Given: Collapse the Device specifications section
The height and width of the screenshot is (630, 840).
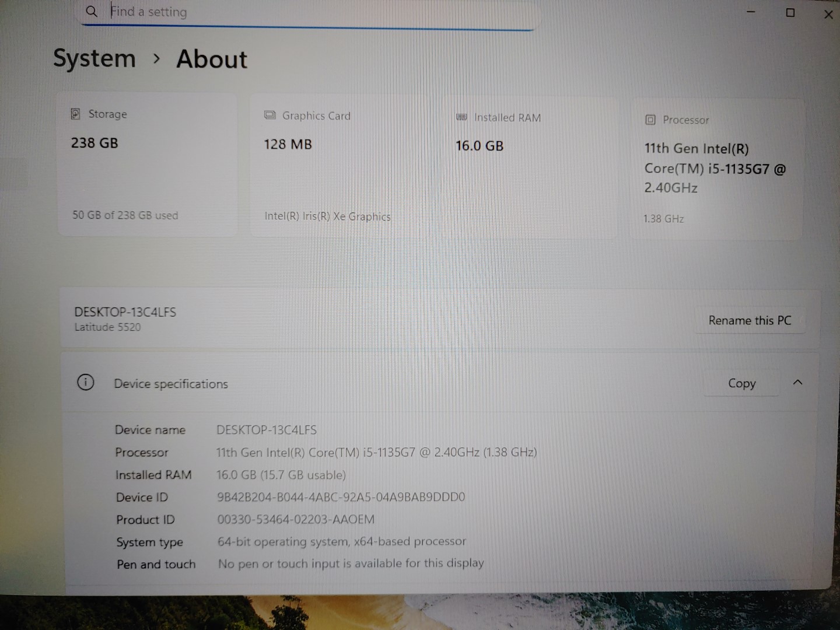Looking at the screenshot, I should 797,383.
